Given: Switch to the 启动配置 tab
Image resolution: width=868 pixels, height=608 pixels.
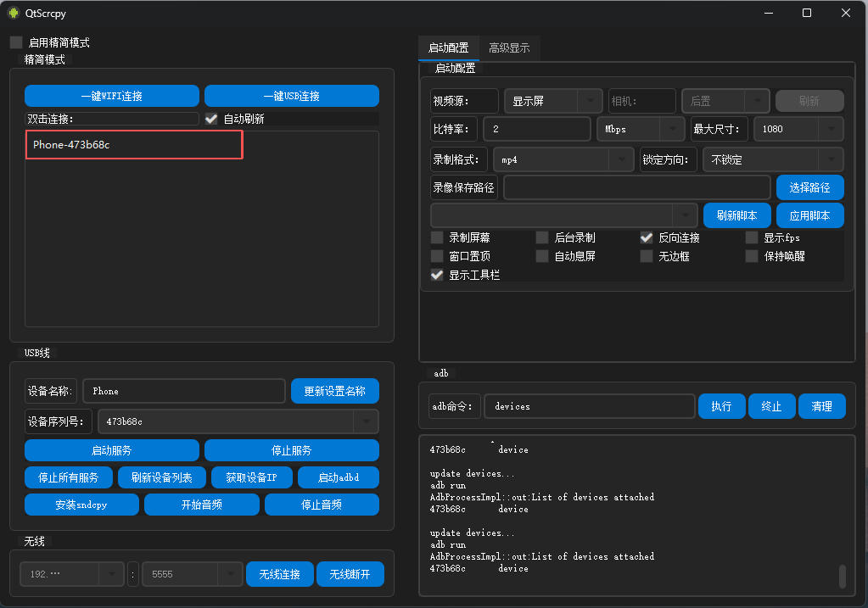Looking at the screenshot, I should (x=448, y=48).
